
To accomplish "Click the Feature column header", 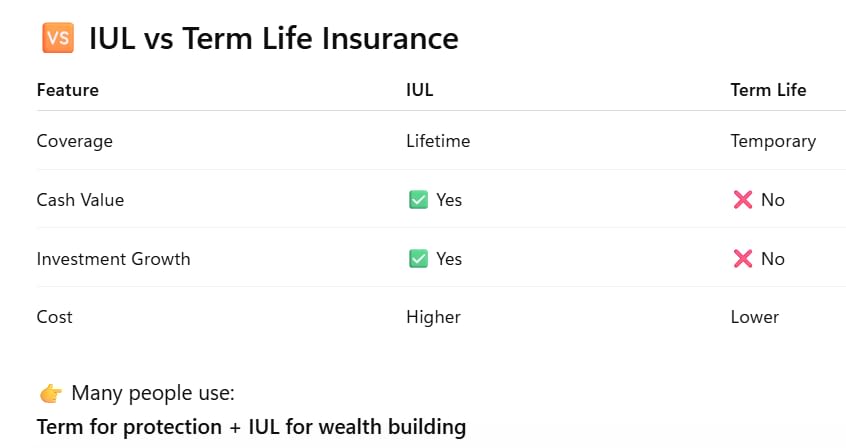I will [x=68, y=90].
